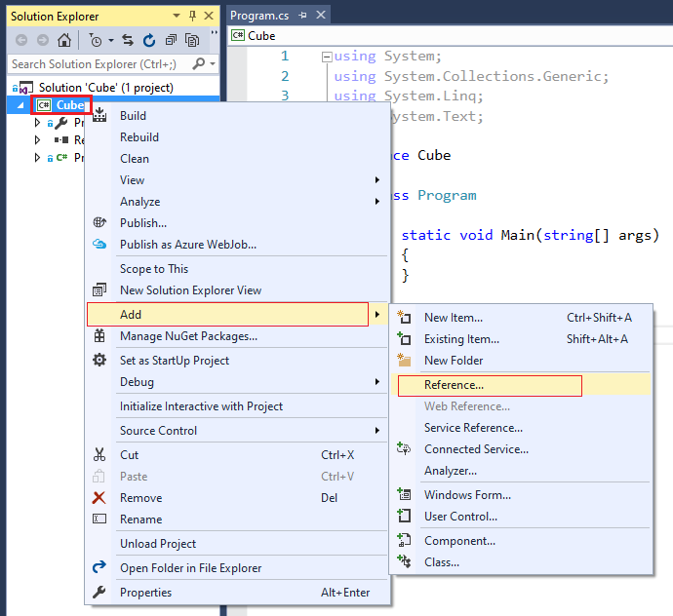The height and width of the screenshot is (616, 673).
Task: Click the Back arrow in Solution Explorer
Action: tap(21, 40)
